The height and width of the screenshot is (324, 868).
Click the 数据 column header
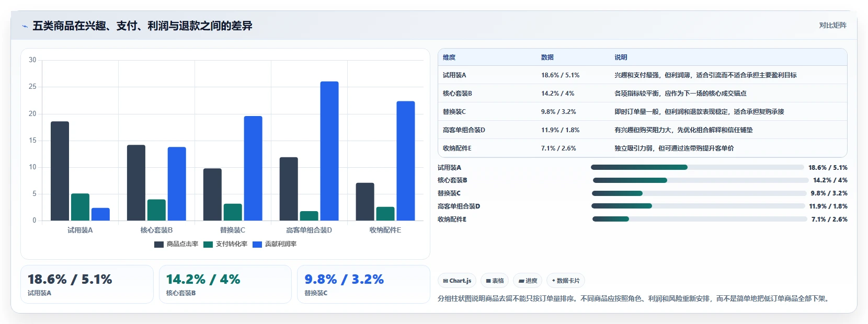pos(547,57)
